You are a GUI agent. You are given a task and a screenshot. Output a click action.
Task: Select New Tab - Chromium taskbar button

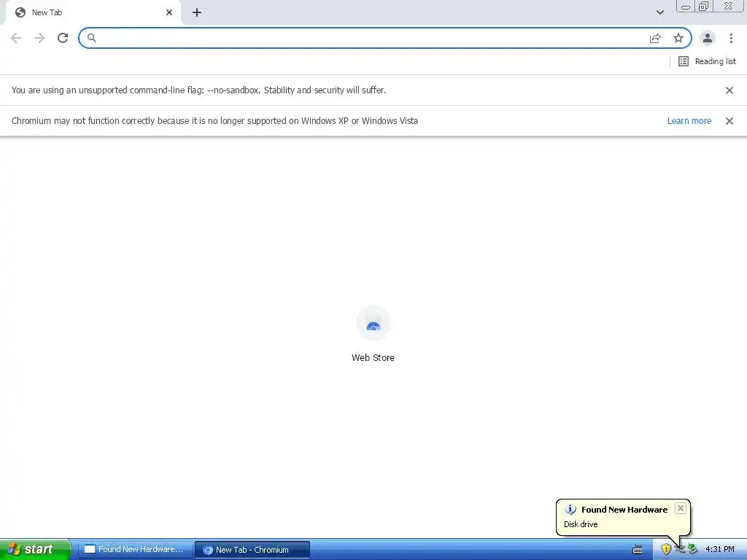point(252,550)
